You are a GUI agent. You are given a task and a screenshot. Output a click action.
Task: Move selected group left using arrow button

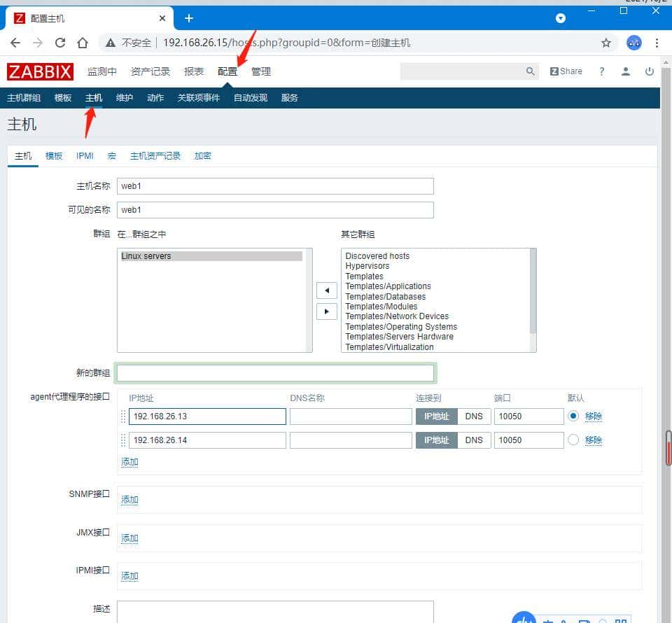[326, 290]
